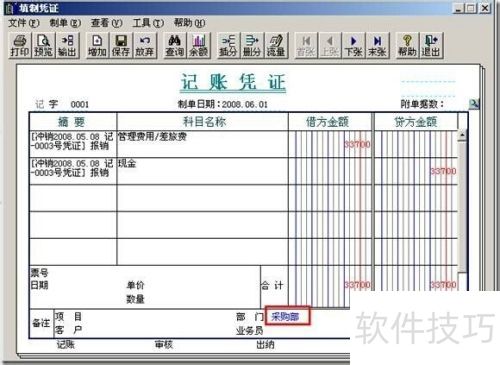The image size is (500, 365).
Task: Show account balance via 余额 icon
Action: click(198, 46)
